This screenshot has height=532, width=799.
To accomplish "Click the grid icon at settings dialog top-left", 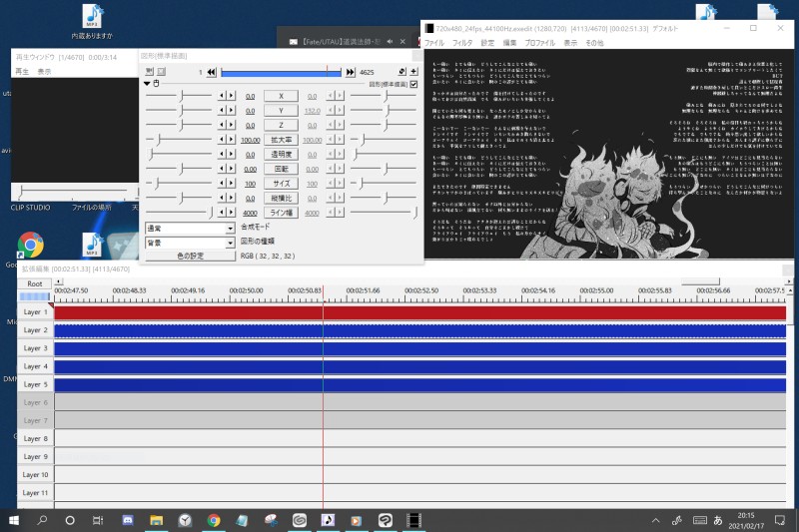I will (149, 71).
